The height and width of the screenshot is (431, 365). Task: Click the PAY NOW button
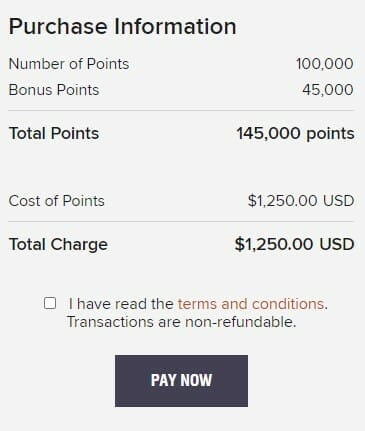[181, 381]
